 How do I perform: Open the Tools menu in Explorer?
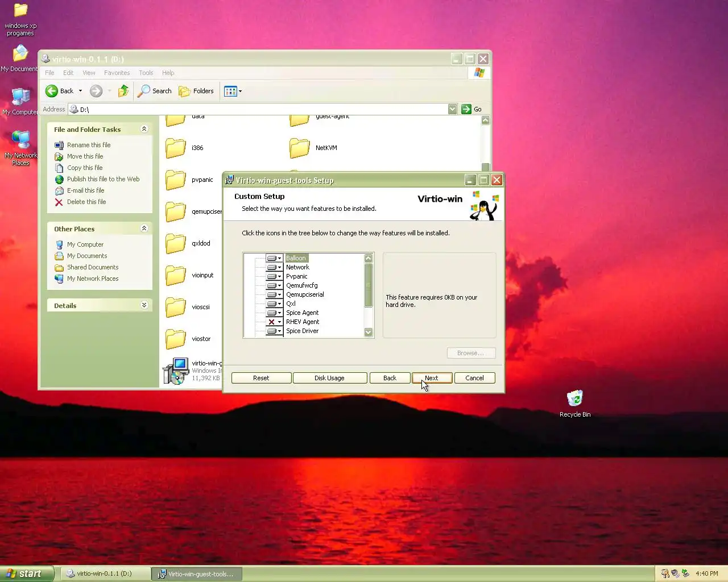(x=146, y=73)
